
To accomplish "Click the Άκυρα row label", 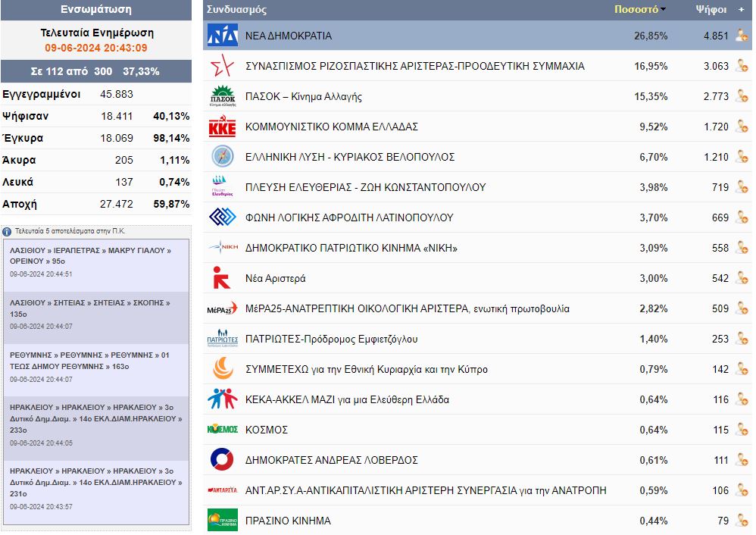I will tap(19, 160).
